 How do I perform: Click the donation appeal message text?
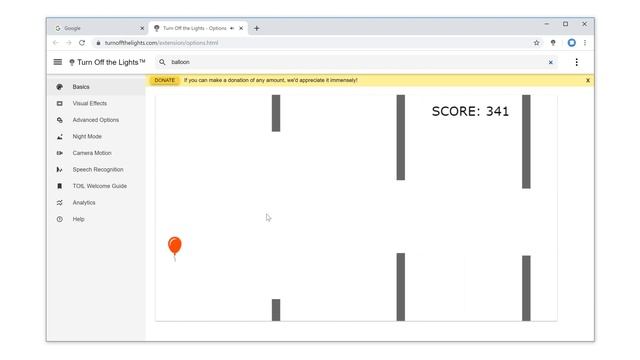pos(271,80)
